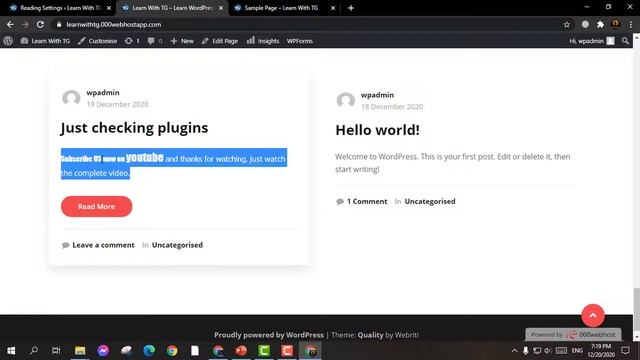640x360 pixels.
Task: Open Uncategorised under Hello world!
Action: point(430,201)
